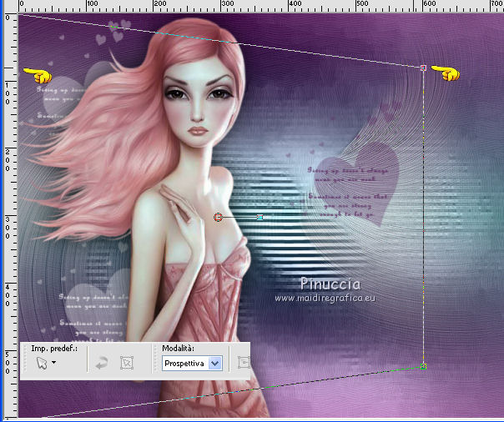Click the red circular pivot point handle
Screen dimensions: 504x422
[x=218, y=218]
